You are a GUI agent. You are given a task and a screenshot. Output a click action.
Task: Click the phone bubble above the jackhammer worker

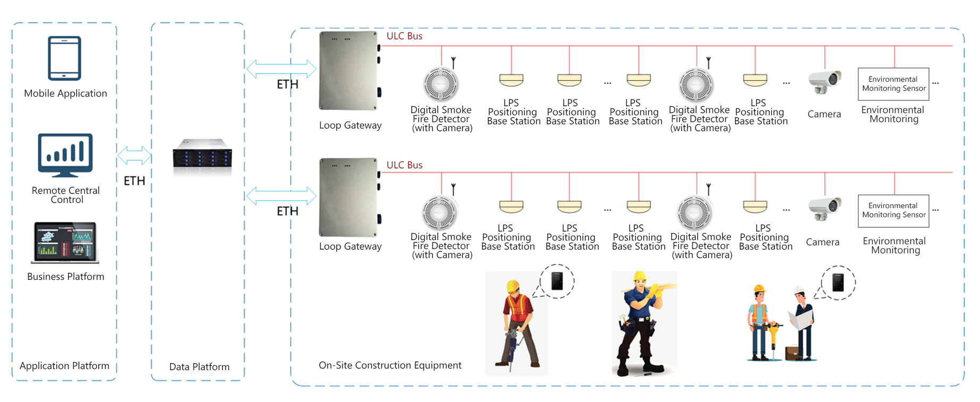[557, 281]
